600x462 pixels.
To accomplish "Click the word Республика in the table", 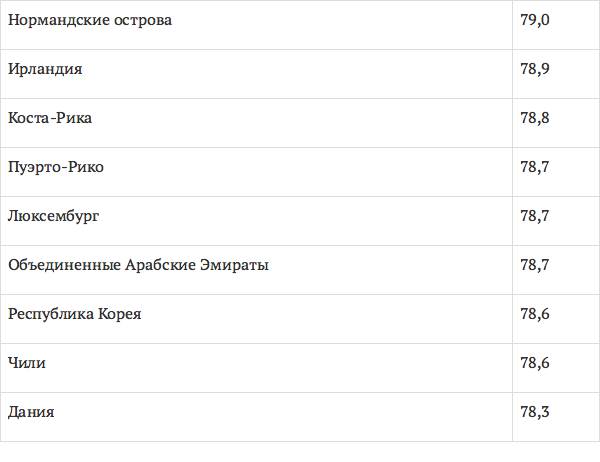I will pos(49,314).
